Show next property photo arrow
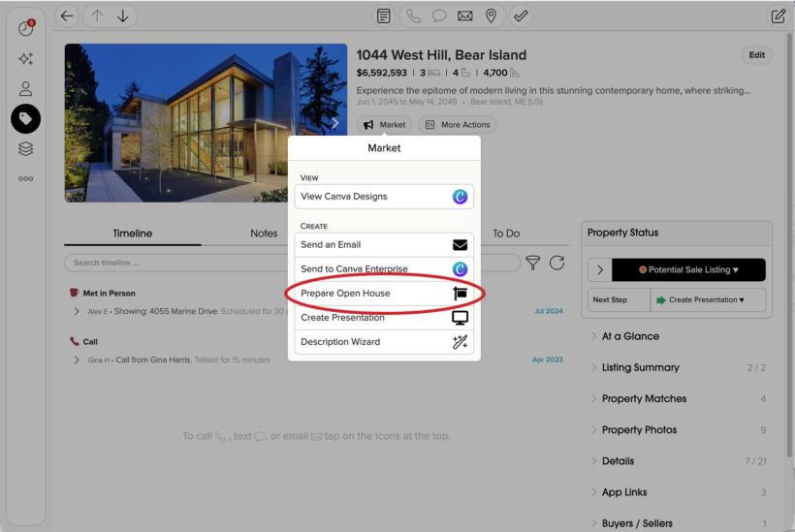This screenshot has height=532, width=795. point(335,123)
